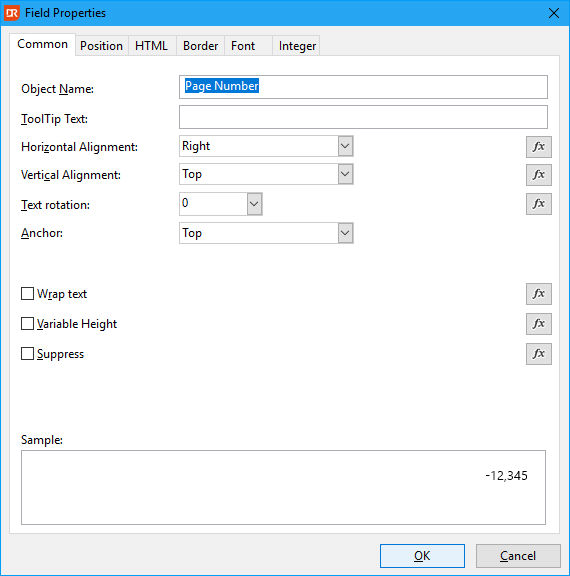Click into the ToolTip Text field
The height and width of the screenshot is (576, 570).
point(363,117)
